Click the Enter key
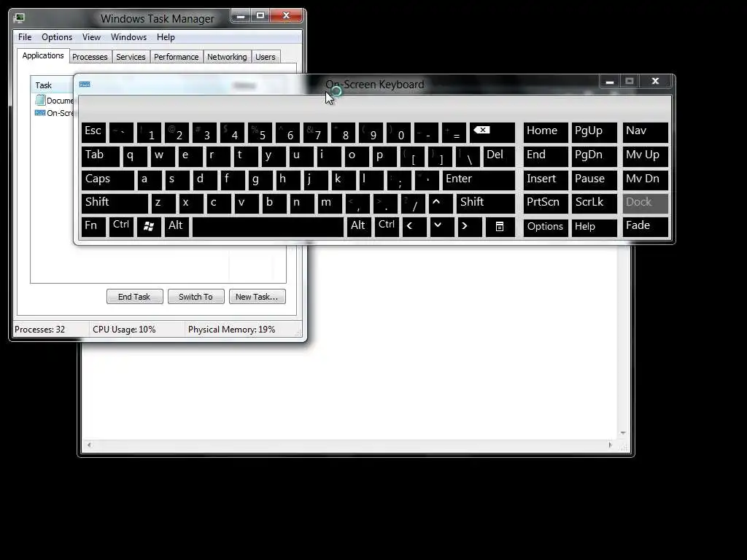 (x=479, y=179)
